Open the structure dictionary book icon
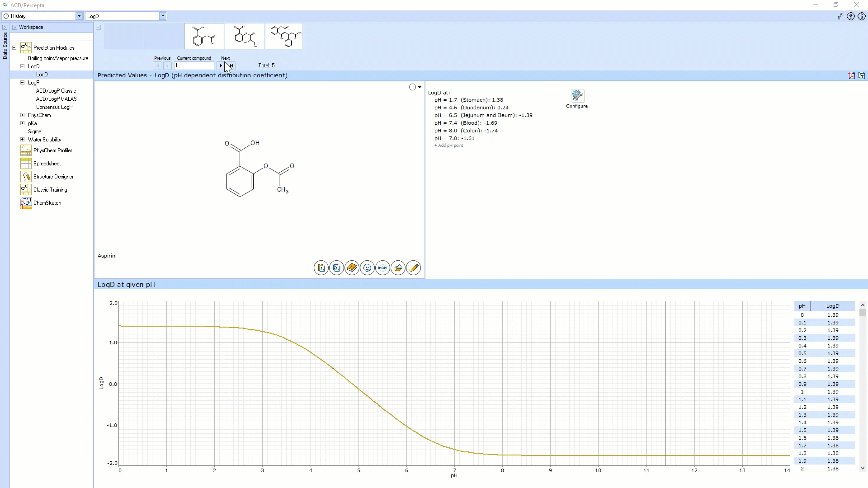The image size is (868, 488). 352,268
